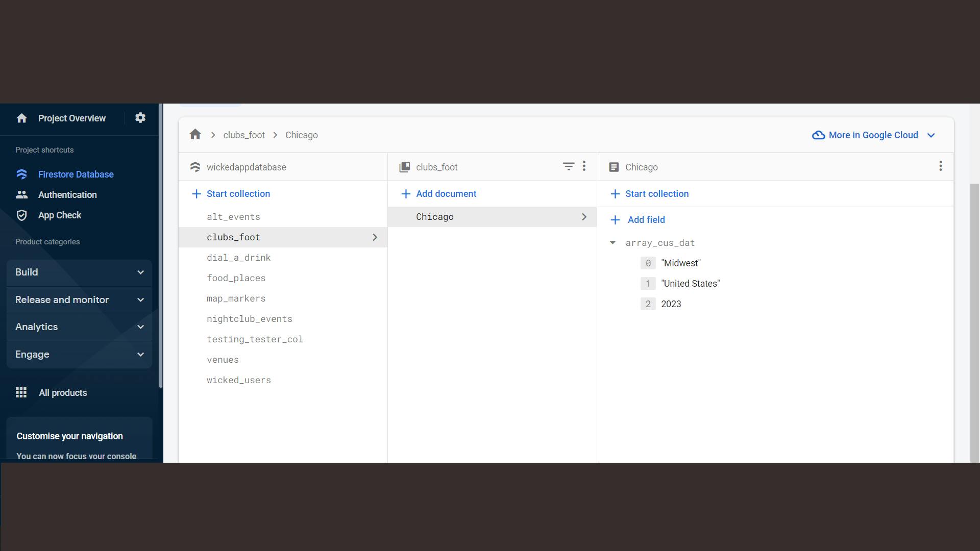Open Authentication from project shortcuts

pos(67,195)
